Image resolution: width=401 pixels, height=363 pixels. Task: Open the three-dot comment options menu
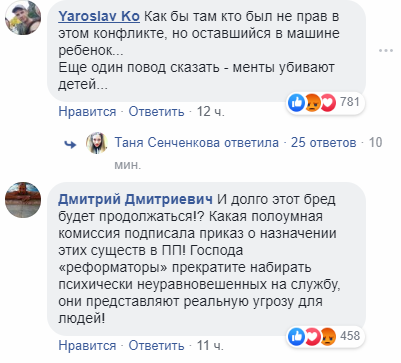tap(386, 51)
